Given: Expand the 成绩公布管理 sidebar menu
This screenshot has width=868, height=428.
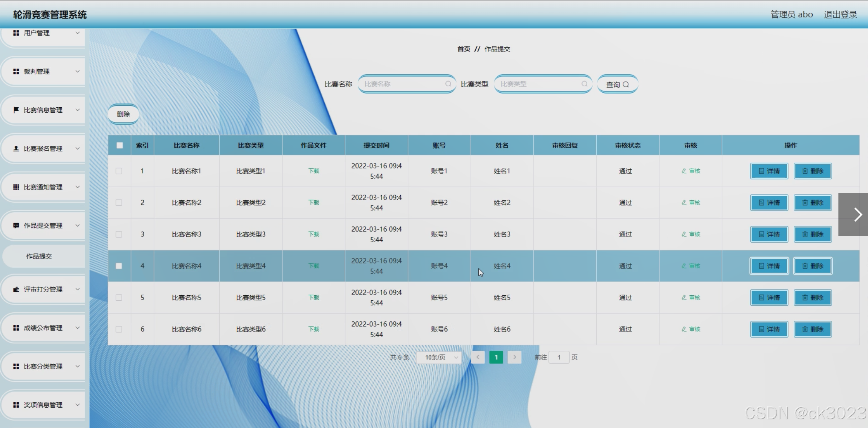Looking at the screenshot, I should tap(43, 328).
